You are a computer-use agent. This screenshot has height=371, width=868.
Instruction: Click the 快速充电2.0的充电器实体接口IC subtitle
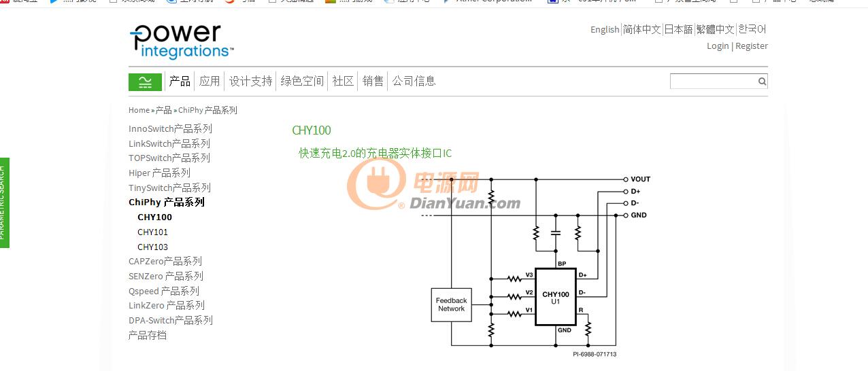375,154
